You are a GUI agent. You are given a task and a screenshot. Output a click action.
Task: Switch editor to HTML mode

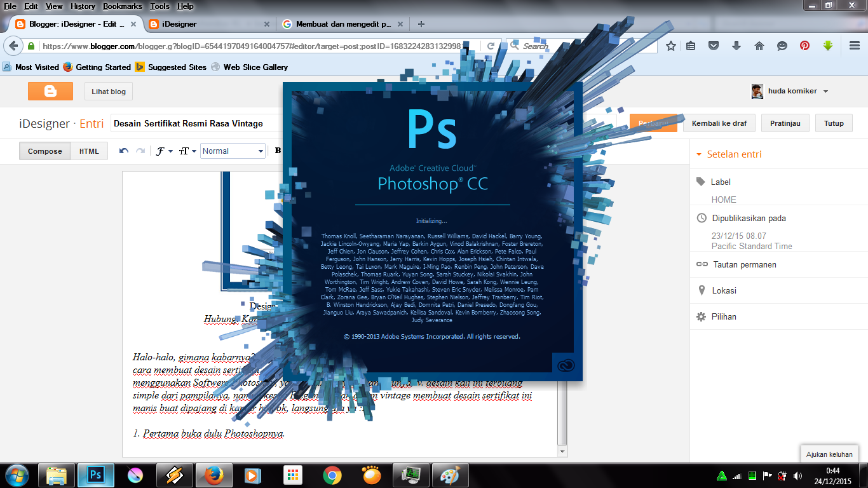[89, 151]
